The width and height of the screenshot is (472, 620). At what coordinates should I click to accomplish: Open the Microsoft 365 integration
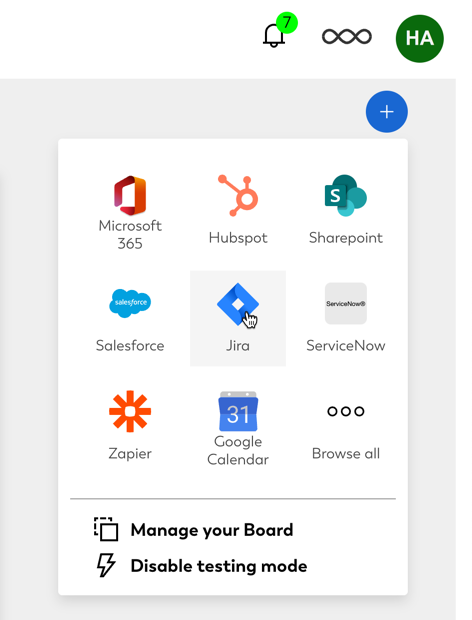click(130, 212)
